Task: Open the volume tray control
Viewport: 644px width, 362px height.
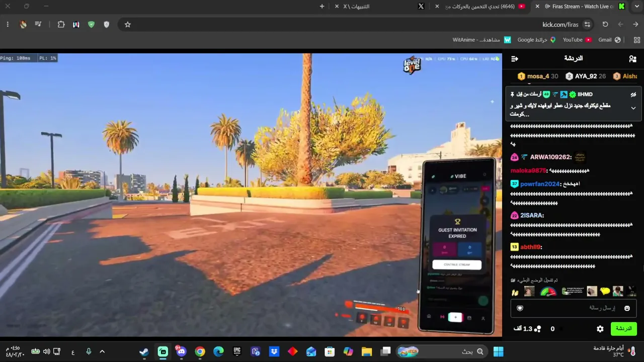Action: tap(46, 351)
